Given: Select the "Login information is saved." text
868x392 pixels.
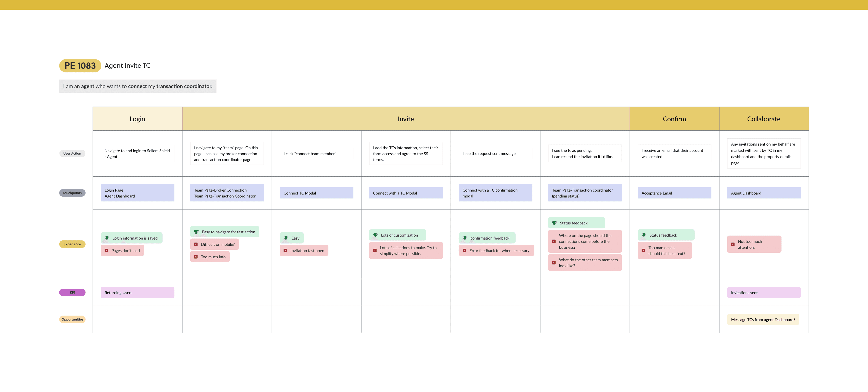Looking at the screenshot, I should [x=135, y=238].
